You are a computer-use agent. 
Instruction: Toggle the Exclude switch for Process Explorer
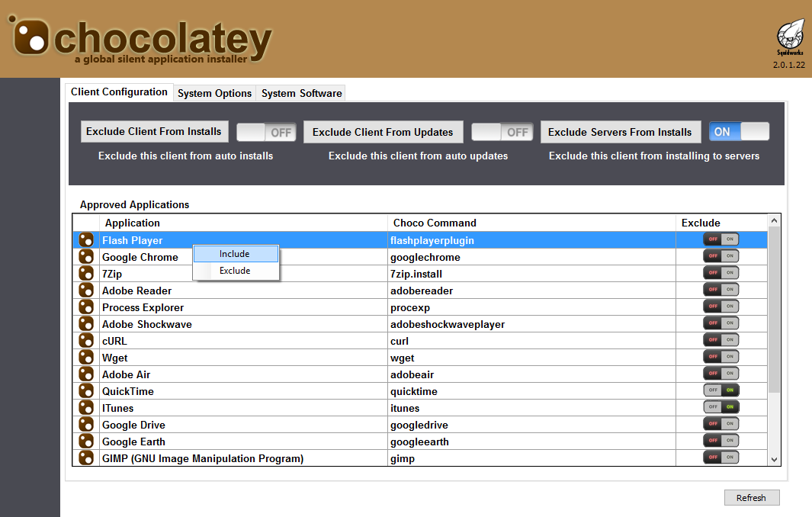pos(721,307)
